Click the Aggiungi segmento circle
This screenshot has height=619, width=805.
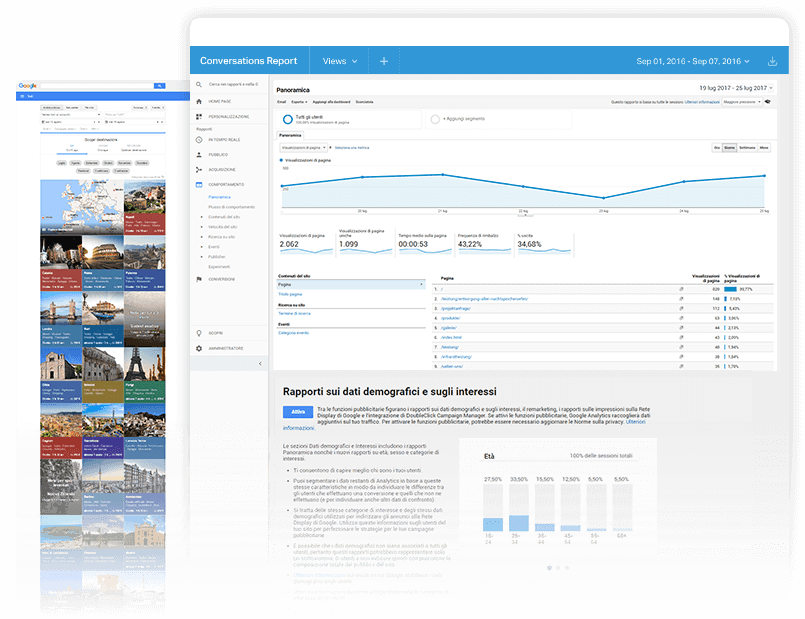(x=435, y=119)
